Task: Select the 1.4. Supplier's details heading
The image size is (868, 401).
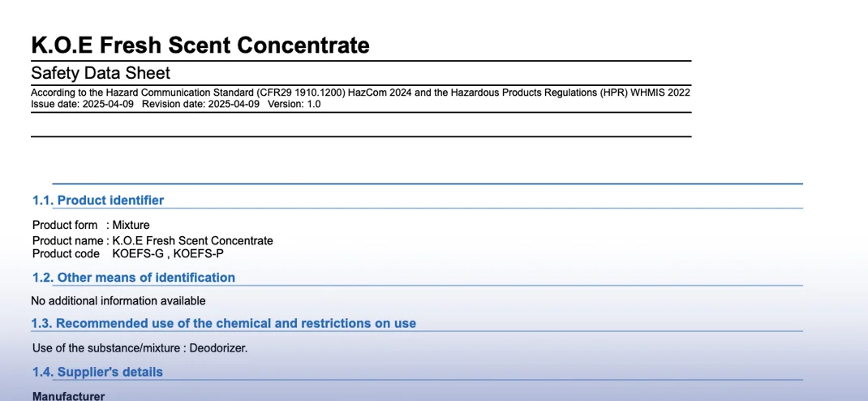Action: (97, 372)
